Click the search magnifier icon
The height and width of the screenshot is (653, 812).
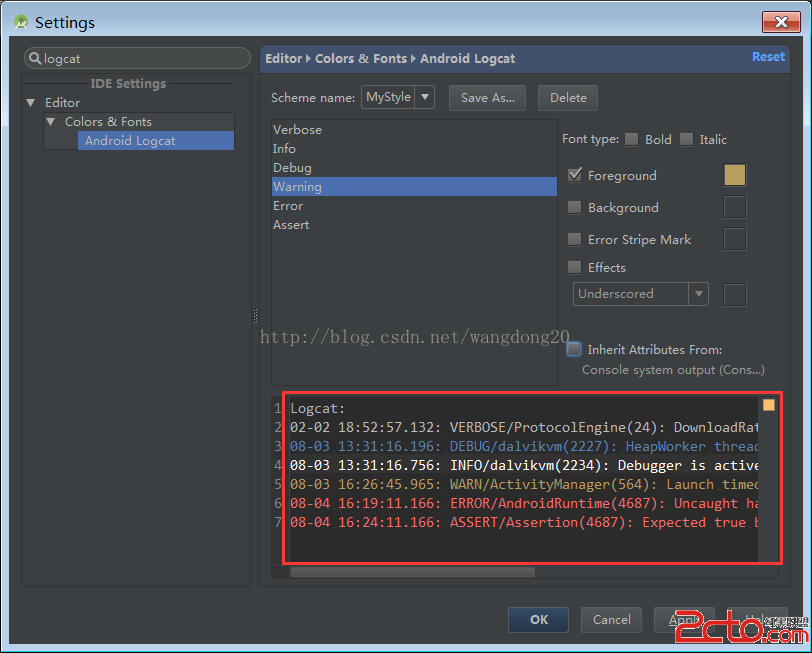(35, 59)
